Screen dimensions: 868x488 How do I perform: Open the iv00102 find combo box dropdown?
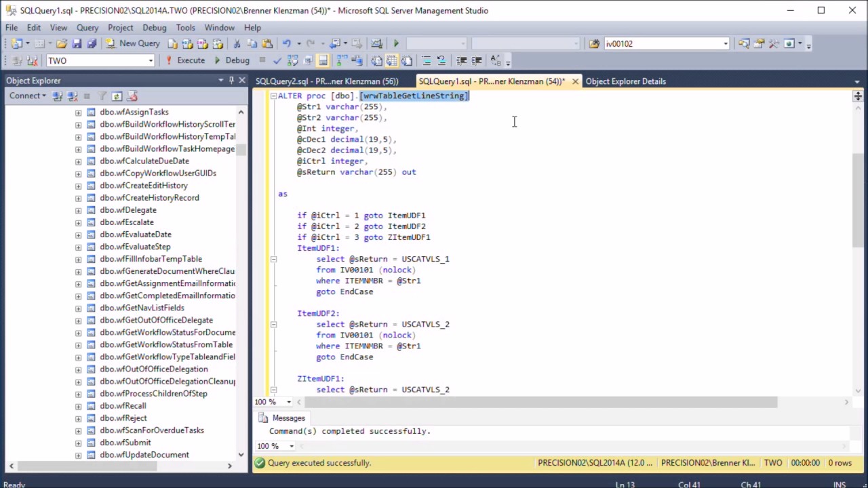click(x=726, y=43)
